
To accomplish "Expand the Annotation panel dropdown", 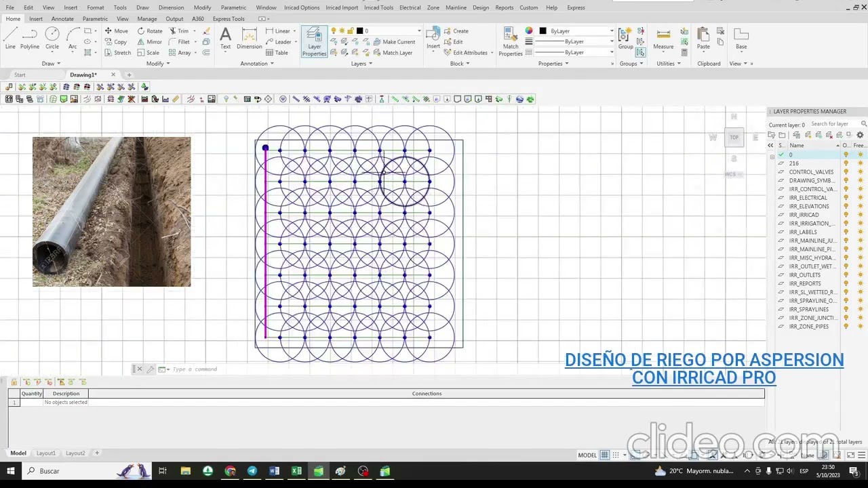I will coord(257,64).
